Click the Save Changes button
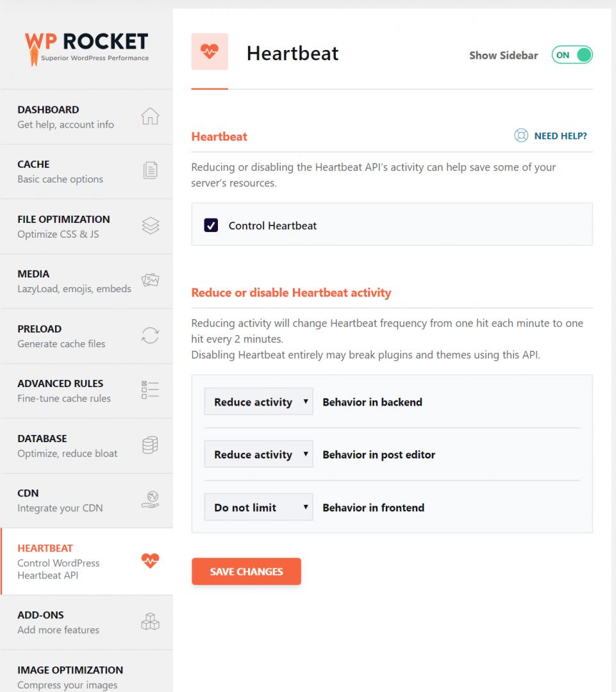The image size is (616, 692). click(246, 571)
